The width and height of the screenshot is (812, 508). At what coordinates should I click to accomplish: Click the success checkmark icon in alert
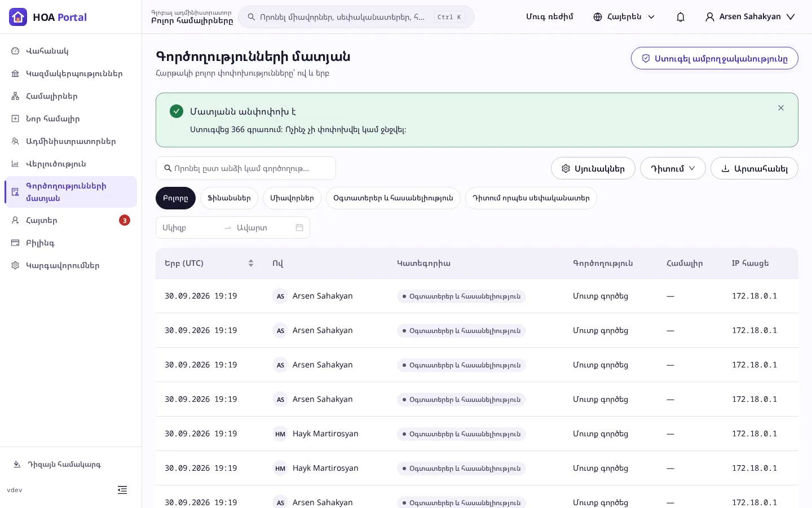(x=176, y=111)
